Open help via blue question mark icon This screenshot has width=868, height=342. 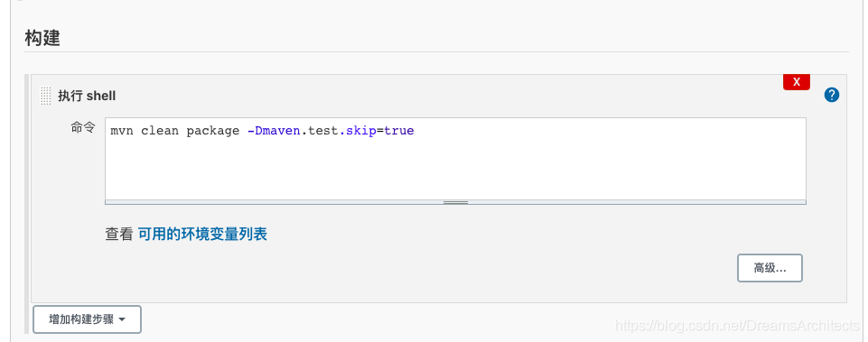(x=832, y=95)
